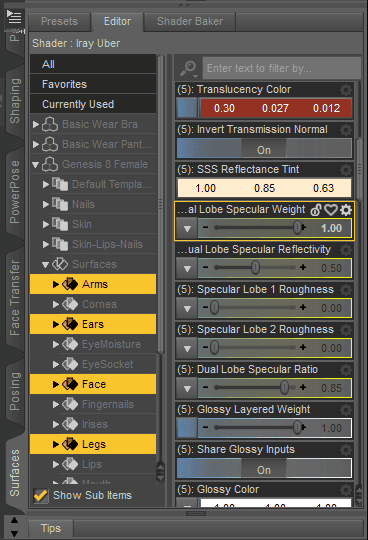Uncheck Show Sub Items checkbox
This screenshot has width=368, height=540.
point(41,496)
